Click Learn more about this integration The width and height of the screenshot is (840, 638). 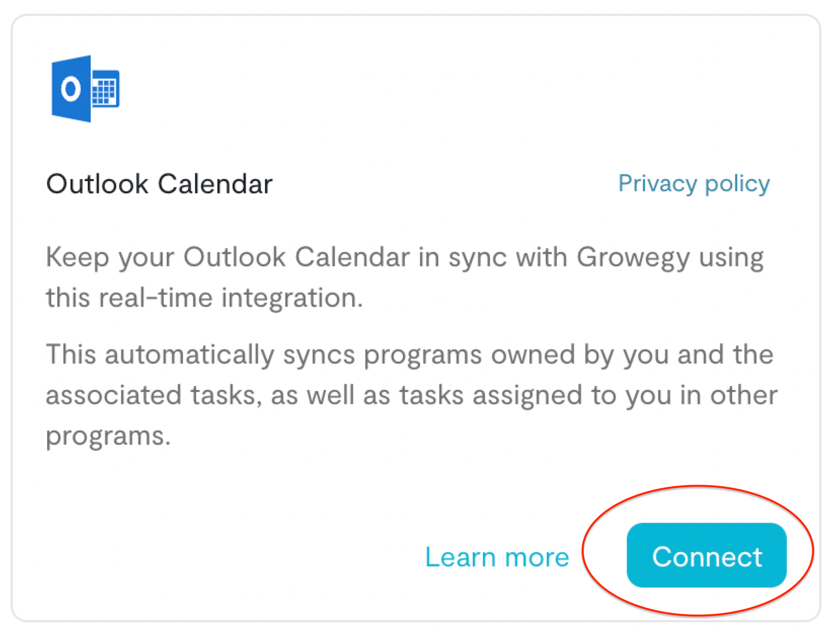pos(497,556)
